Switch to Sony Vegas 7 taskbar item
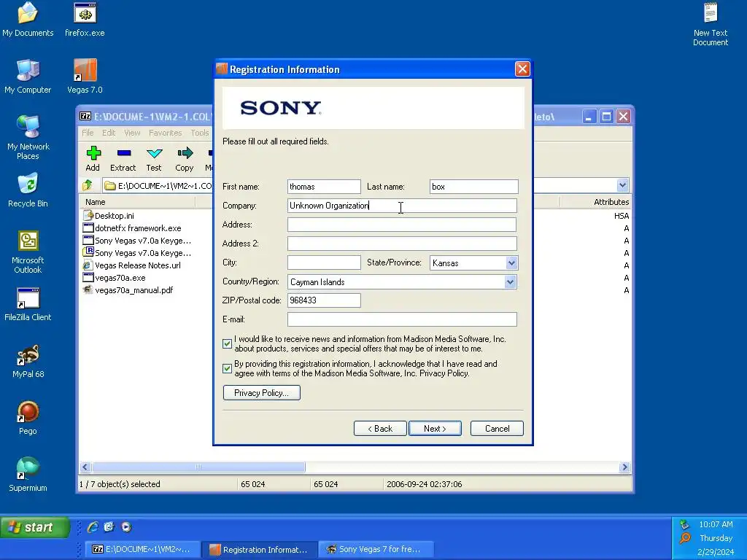 pos(376,549)
